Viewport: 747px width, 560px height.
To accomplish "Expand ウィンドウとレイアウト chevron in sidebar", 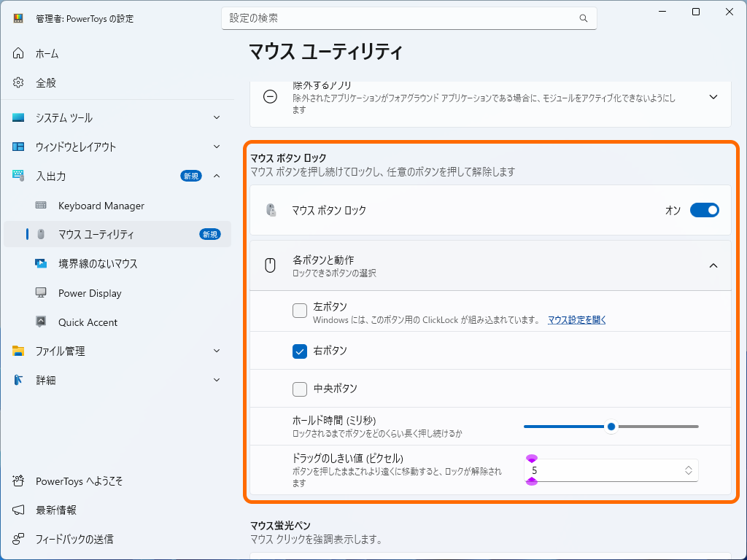I will coord(217,147).
